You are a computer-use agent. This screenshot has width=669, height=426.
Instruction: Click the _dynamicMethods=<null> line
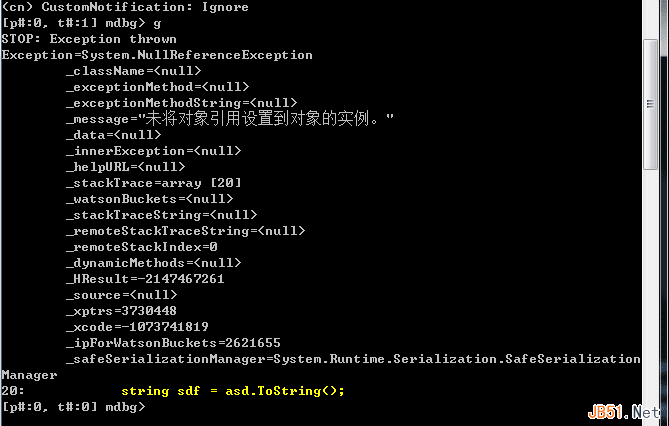click(x=153, y=263)
